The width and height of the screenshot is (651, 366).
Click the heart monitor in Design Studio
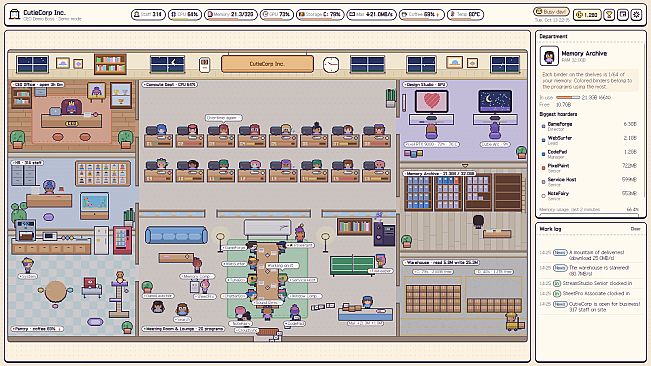pyautogui.click(x=431, y=102)
